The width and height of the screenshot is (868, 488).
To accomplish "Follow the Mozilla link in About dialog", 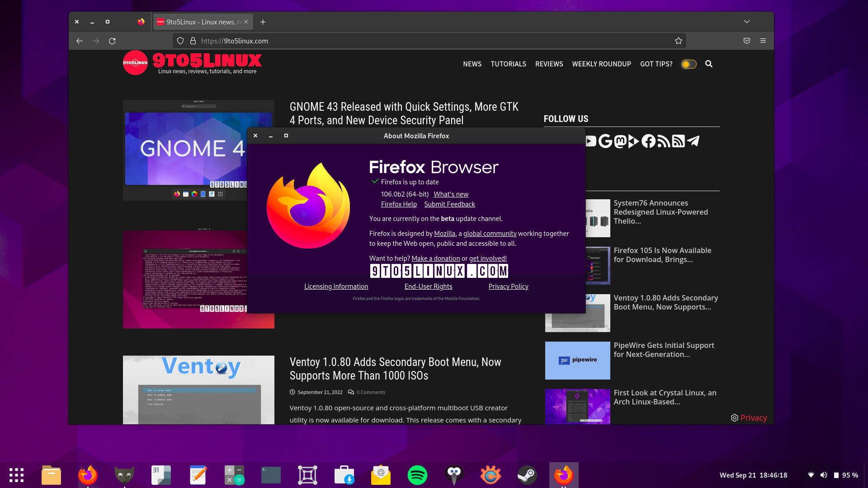I will tap(444, 234).
